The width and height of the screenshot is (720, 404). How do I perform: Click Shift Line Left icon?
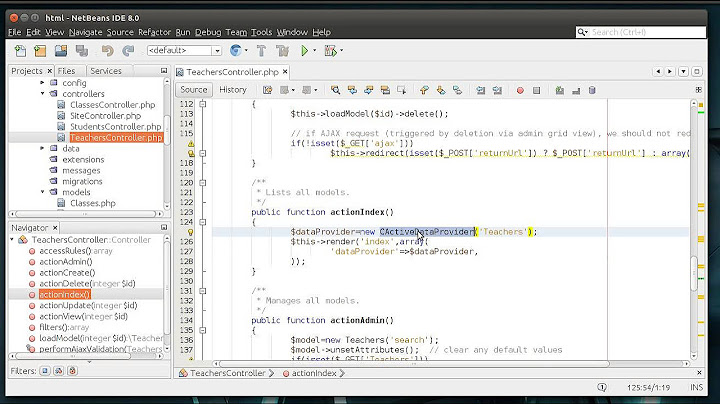click(481, 90)
